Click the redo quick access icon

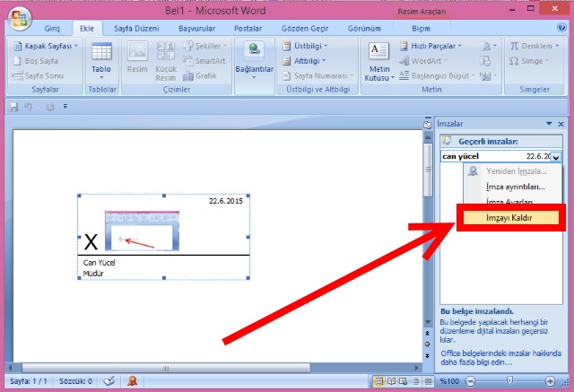click(50, 107)
